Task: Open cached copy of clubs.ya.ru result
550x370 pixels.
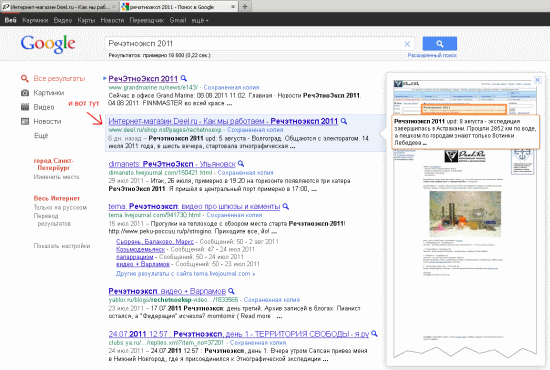Action: pyautogui.click(x=258, y=343)
